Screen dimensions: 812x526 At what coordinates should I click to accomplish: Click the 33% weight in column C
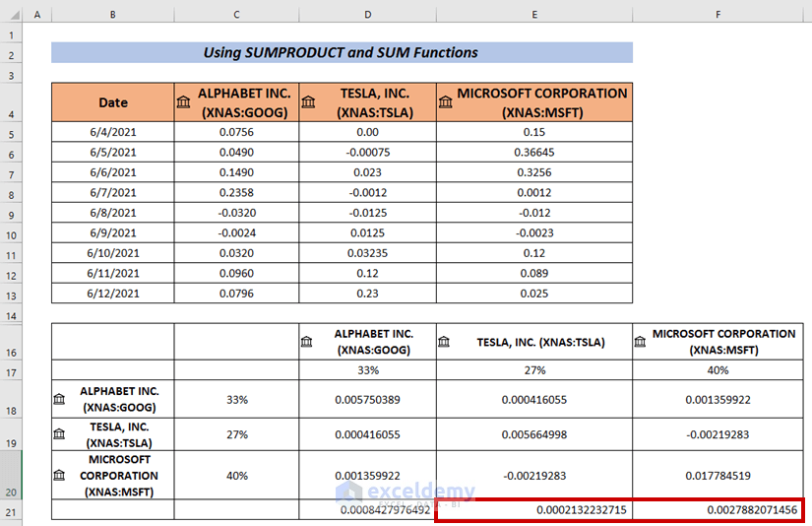[236, 399]
